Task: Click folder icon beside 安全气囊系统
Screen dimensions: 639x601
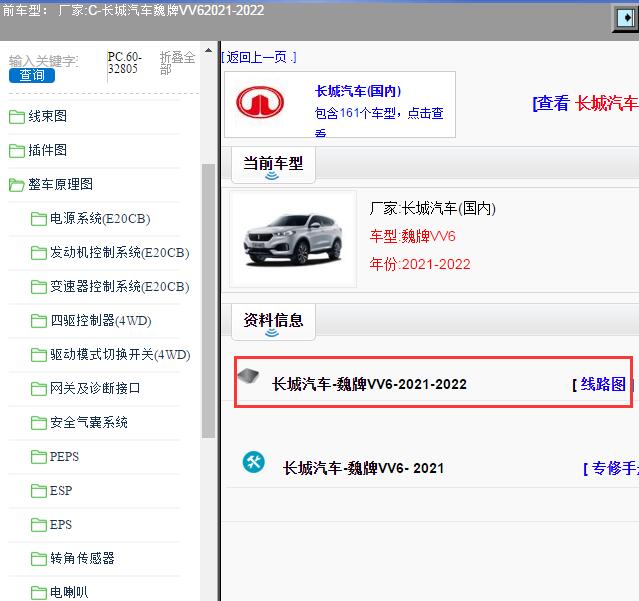Action: coord(39,423)
